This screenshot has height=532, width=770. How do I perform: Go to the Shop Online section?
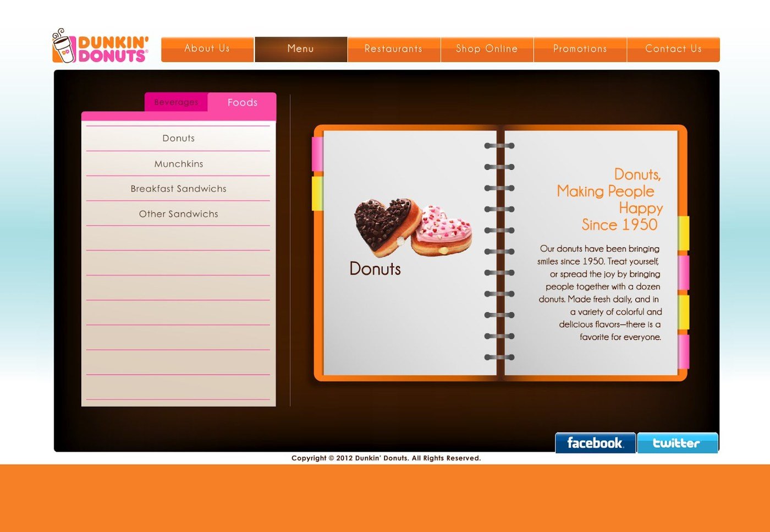pyautogui.click(x=487, y=49)
